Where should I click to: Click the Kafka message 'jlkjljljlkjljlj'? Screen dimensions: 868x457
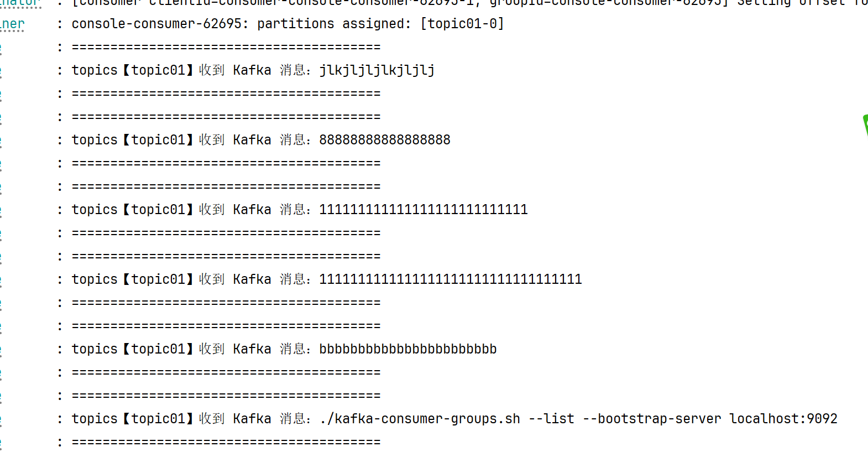pos(377,70)
